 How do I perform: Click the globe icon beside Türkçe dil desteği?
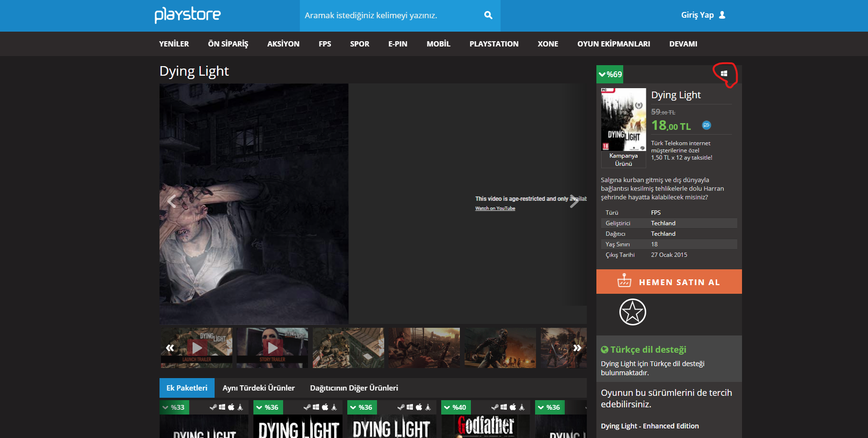coord(605,350)
